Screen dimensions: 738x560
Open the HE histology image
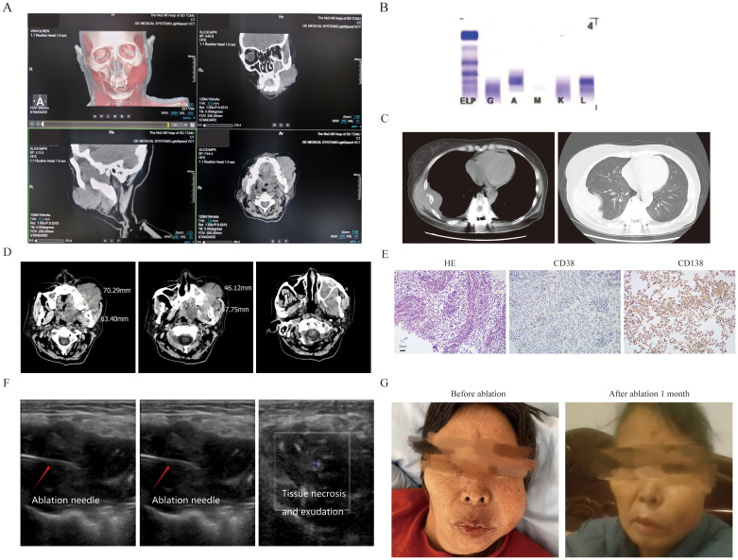pyautogui.click(x=450, y=312)
